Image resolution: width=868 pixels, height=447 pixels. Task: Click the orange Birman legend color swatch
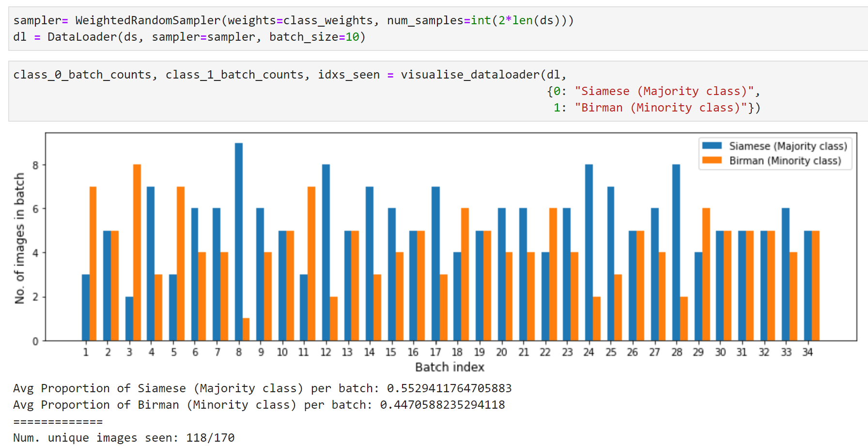point(712,160)
